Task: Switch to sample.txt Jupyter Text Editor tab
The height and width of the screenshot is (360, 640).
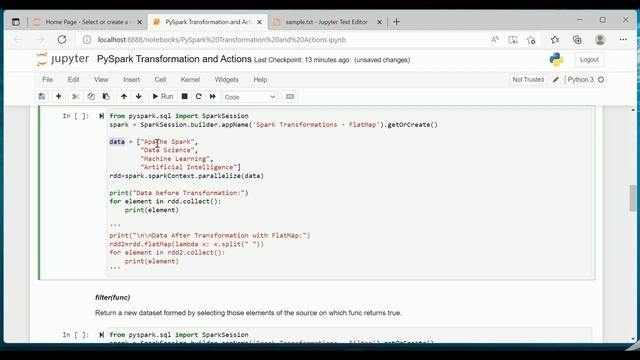Action: click(327, 22)
